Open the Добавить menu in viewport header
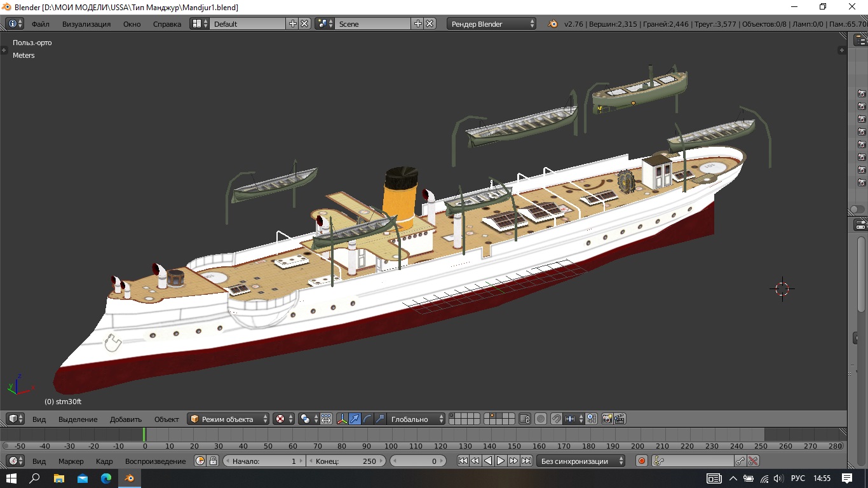Screen dimensions: 868x488 tap(125, 419)
